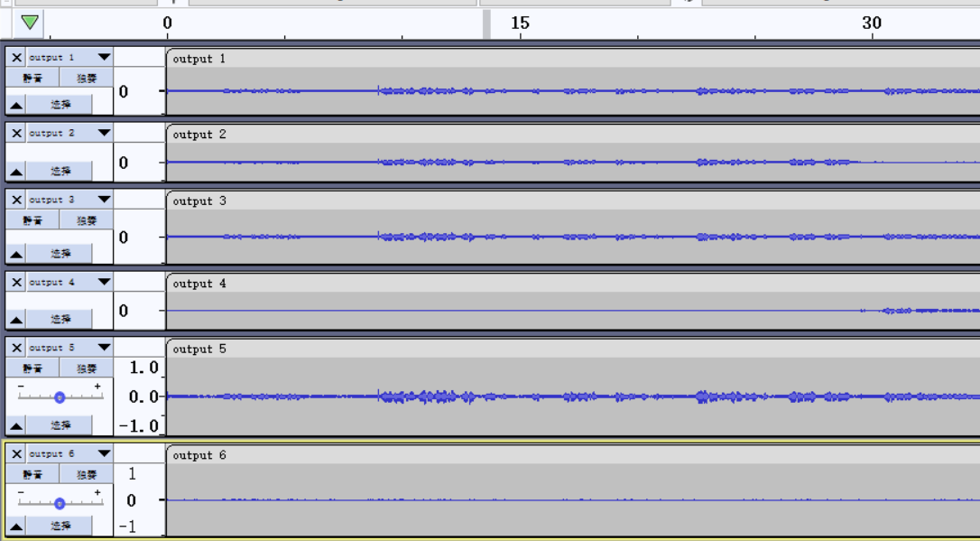The width and height of the screenshot is (980, 541).
Task: Click the output 1 clip title in waveform area
Action: [x=199, y=59]
